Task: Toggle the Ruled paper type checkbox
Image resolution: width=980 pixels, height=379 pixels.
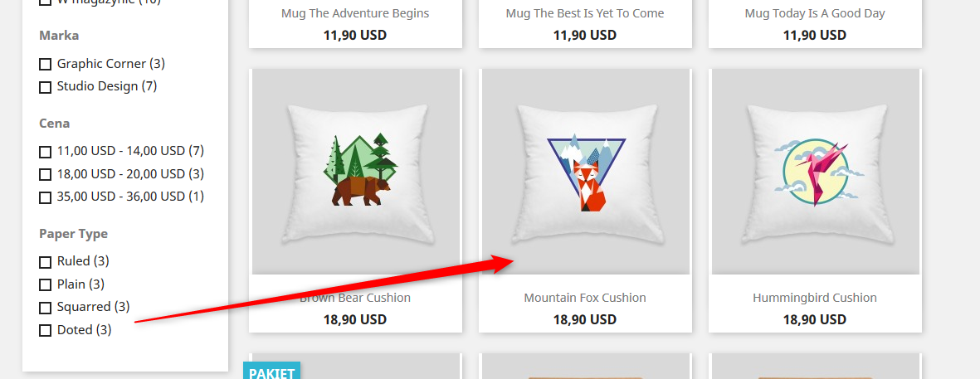Action: point(45,262)
